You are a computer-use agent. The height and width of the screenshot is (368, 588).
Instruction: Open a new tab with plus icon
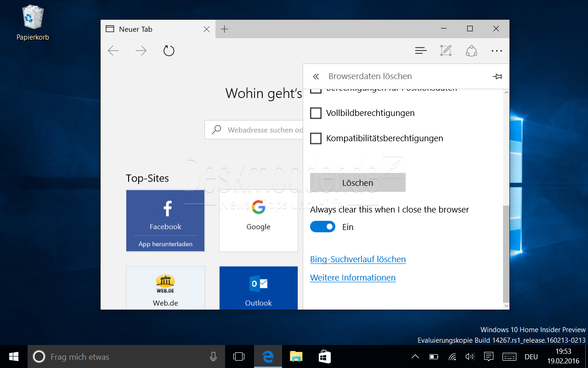pos(224,29)
